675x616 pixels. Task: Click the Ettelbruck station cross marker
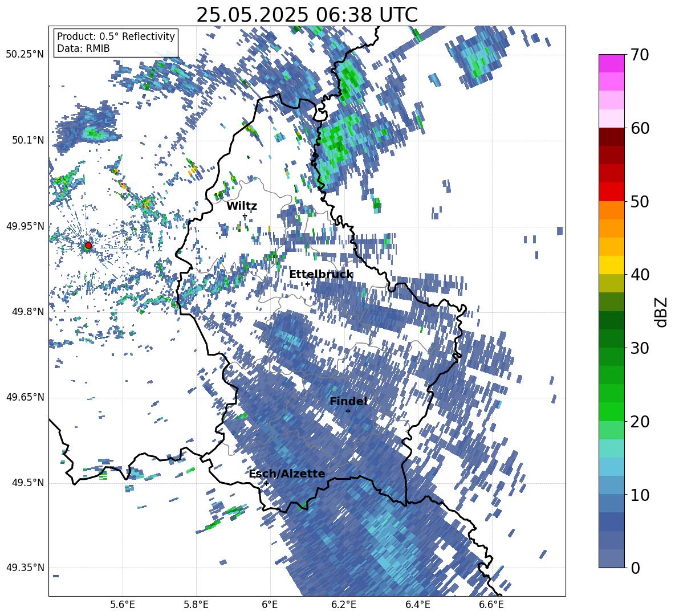click(307, 284)
